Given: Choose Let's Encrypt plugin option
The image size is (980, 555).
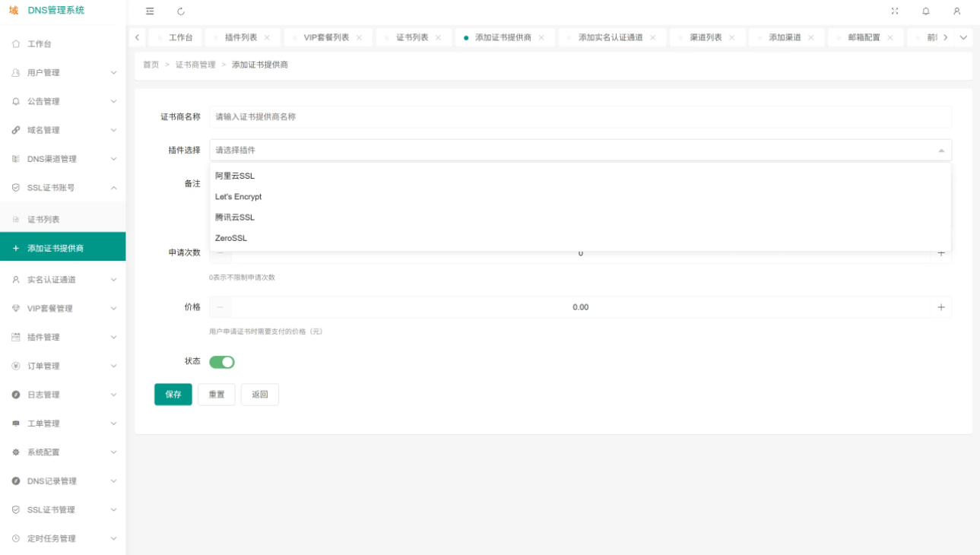Looking at the screenshot, I should (x=238, y=197).
